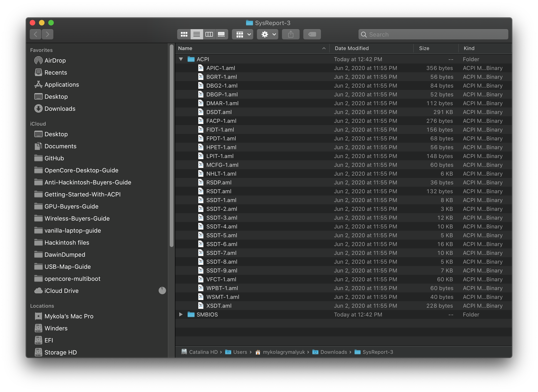Screen dimensions: 538x392
Task: Click Downloads in the bottom path bar
Action: (333, 352)
